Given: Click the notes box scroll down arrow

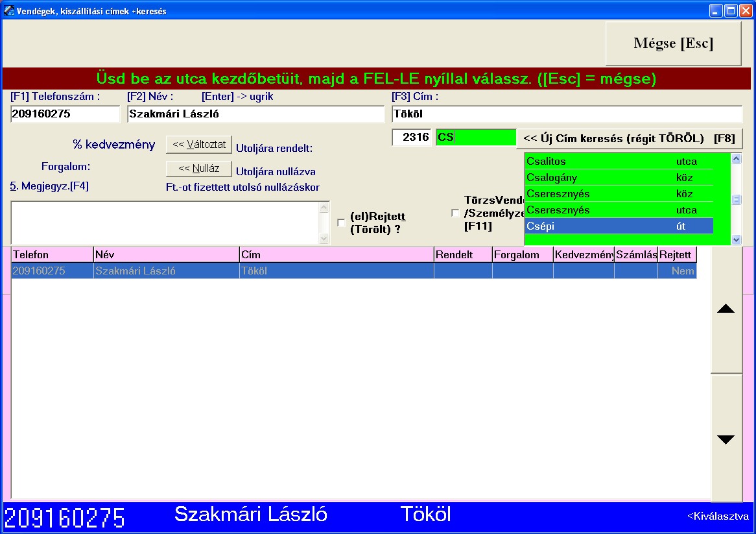Looking at the screenshot, I should (324, 238).
